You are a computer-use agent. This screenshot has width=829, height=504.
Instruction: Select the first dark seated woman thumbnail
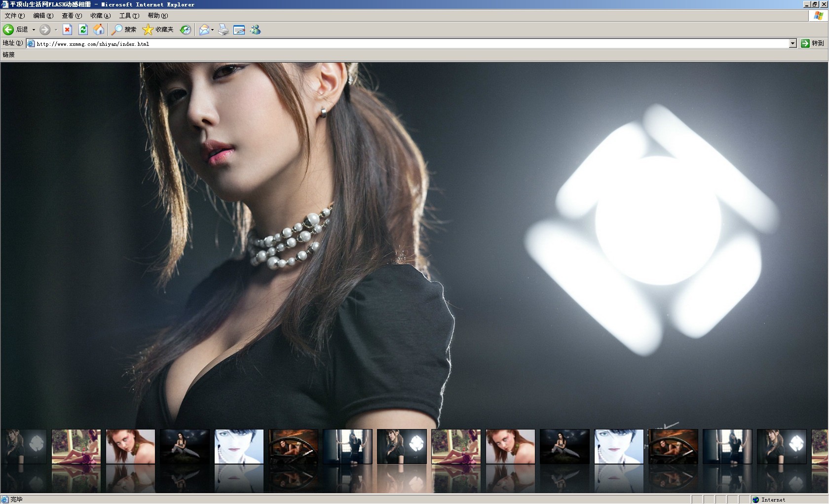point(185,447)
